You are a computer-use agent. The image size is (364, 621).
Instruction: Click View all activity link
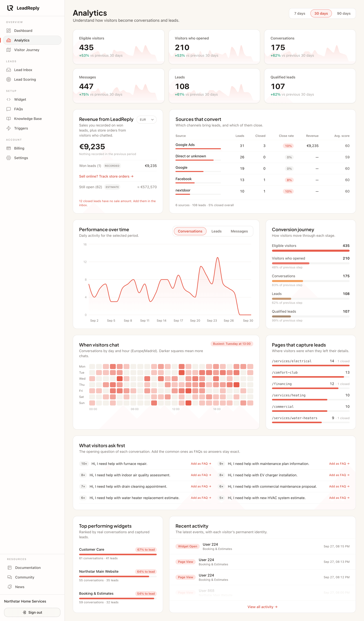[x=262, y=607]
